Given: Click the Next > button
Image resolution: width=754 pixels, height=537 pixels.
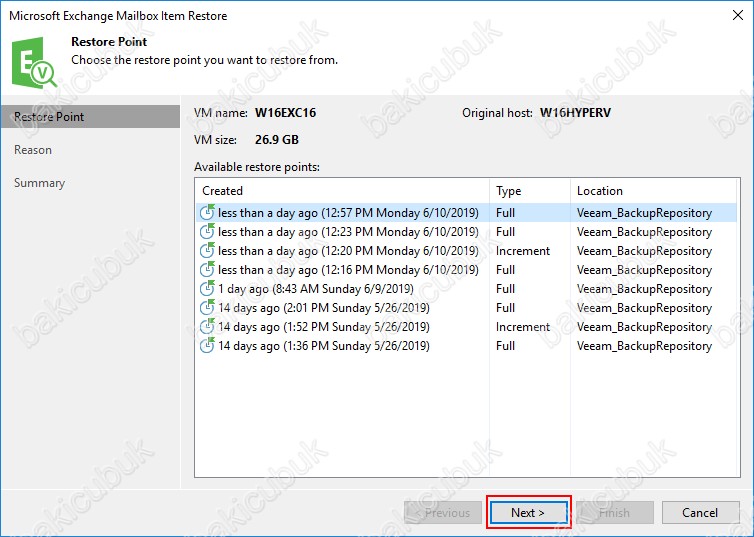Looking at the screenshot, I should click(528, 512).
